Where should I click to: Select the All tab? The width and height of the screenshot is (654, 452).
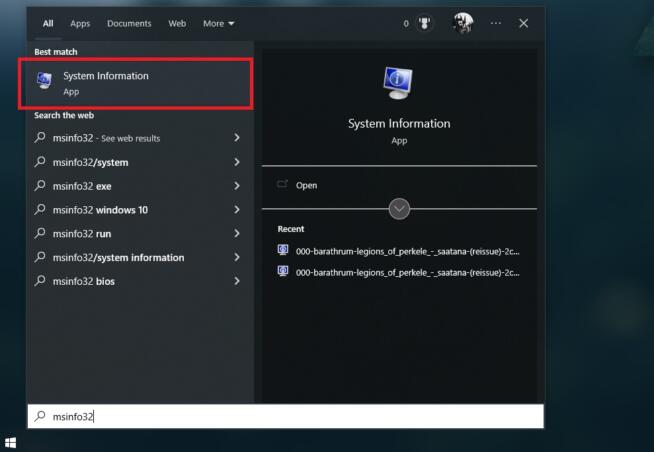[48, 23]
